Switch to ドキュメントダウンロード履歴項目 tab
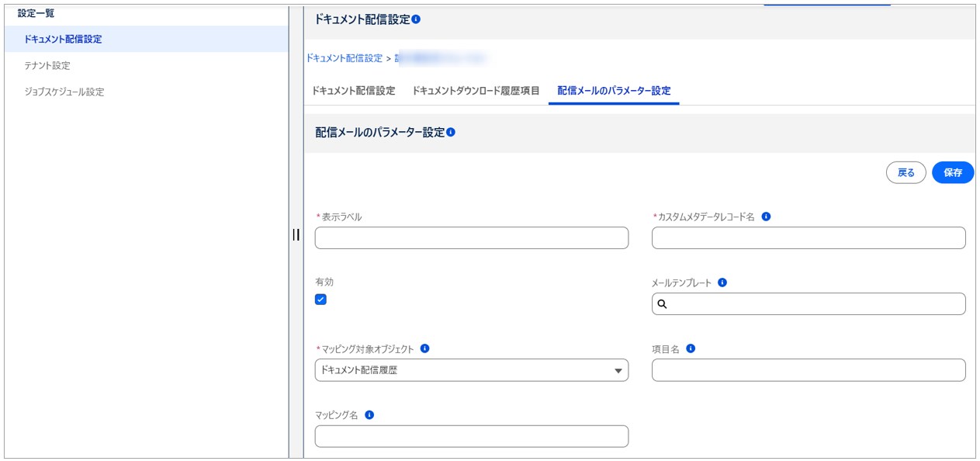 click(476, 91)
